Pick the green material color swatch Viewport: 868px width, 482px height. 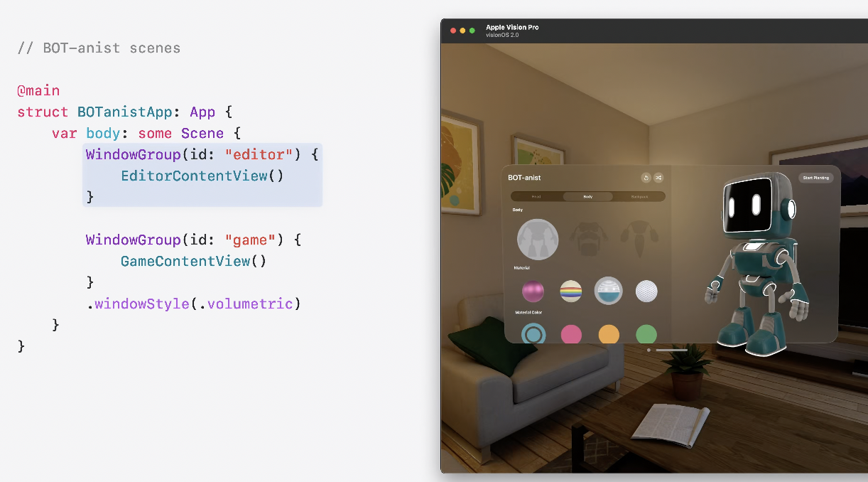coord(646,334)
